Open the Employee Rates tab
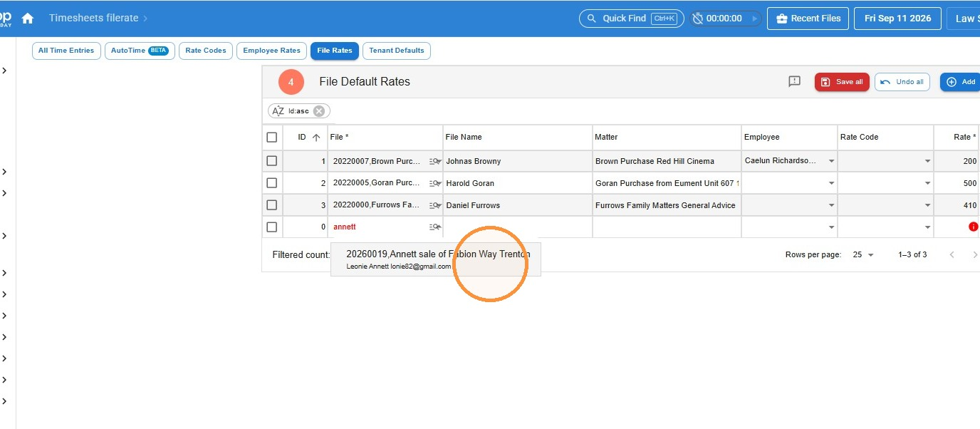This screenshot has width=980, height=429. [272, 51]
